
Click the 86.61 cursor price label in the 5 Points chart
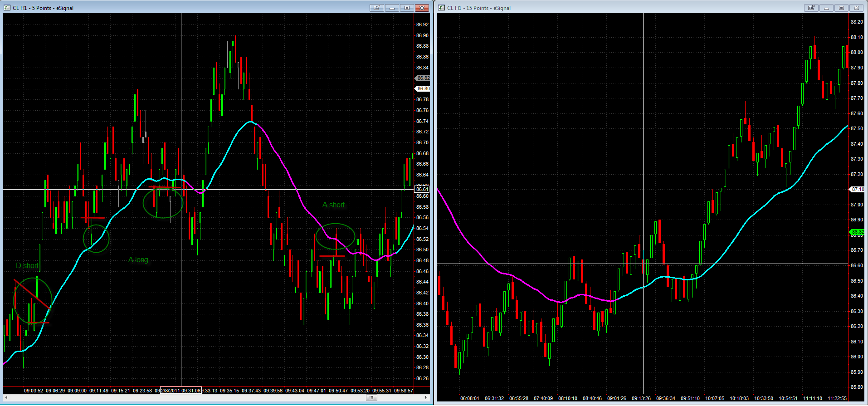(x=422, y=189)
